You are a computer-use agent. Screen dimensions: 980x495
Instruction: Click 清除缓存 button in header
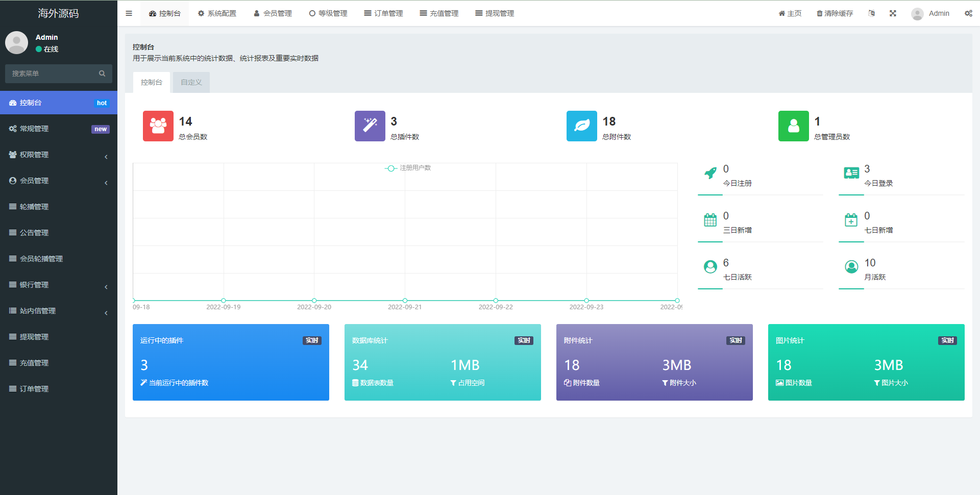[x=835, y=13]
